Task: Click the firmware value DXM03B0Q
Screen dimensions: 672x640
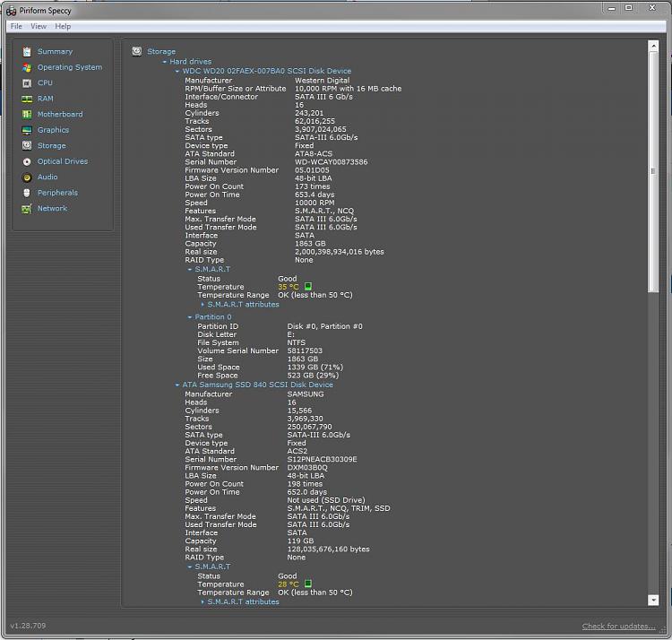Action: pyautogui.click(x=307, y=468)
